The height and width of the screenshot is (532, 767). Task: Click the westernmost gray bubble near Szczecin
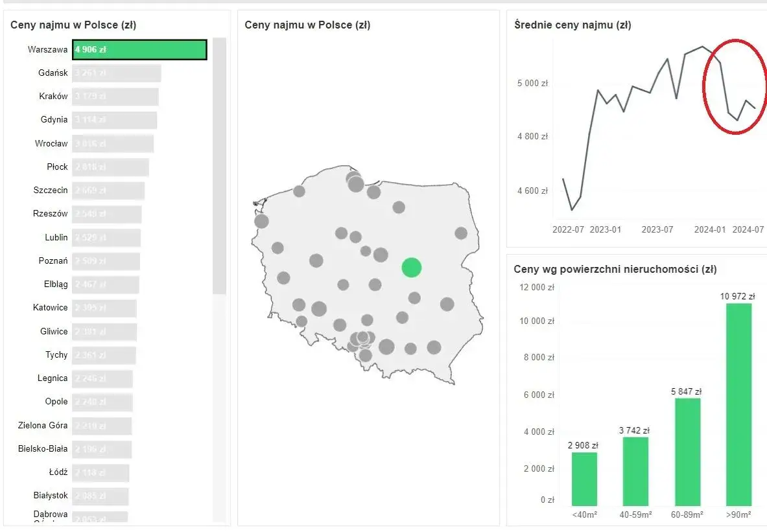coord(262,221)
